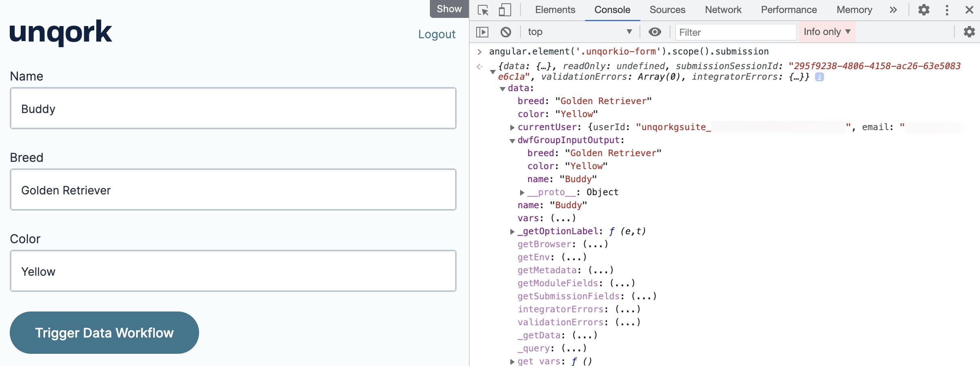Switch to the Memory tab

tap(854, 10)
